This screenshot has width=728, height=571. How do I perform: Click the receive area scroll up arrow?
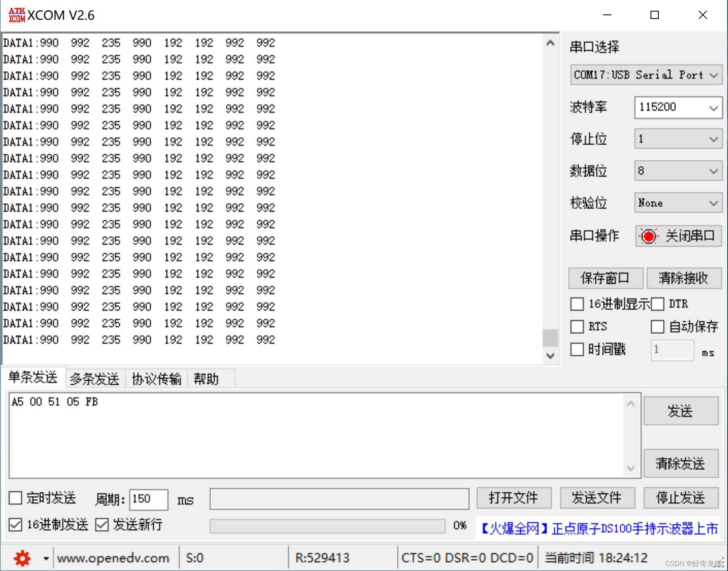[x=550, y=43]
